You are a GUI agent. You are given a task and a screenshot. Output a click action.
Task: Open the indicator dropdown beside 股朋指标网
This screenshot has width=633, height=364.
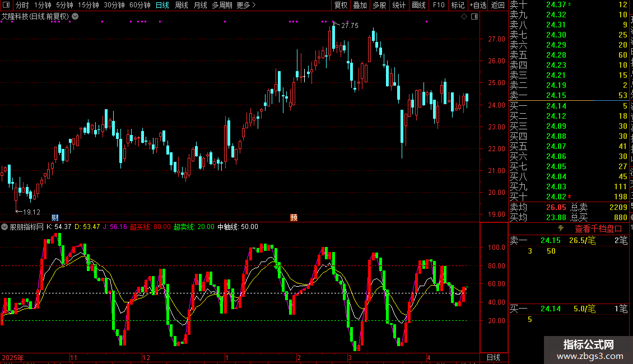pyautogui.click(x=4, y=227)
